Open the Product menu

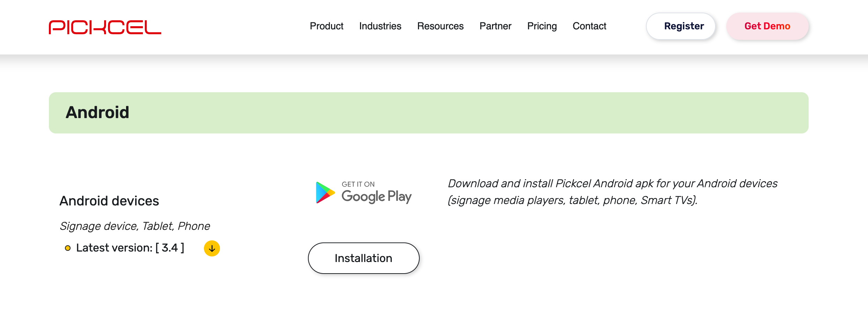(x=326, y=26)
